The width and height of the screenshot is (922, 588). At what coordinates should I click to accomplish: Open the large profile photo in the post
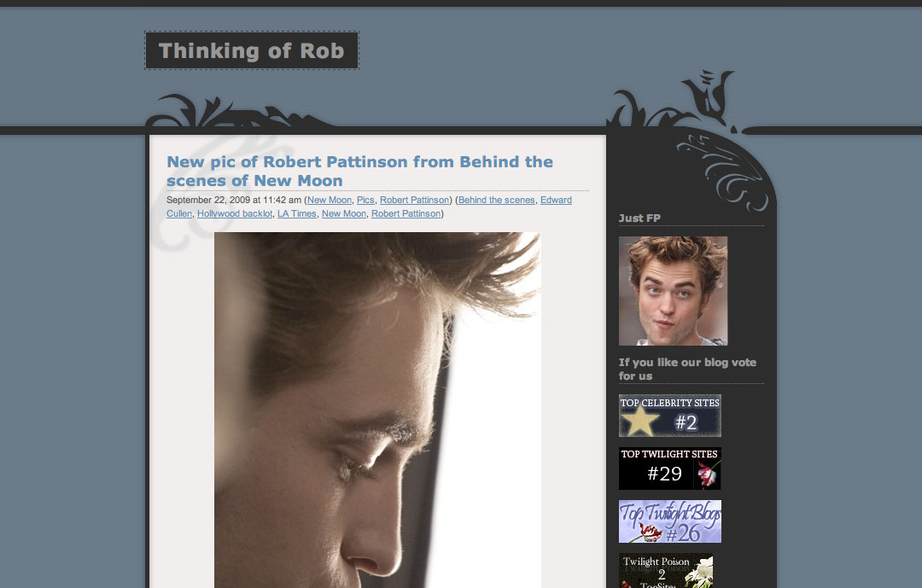point(377,410)
